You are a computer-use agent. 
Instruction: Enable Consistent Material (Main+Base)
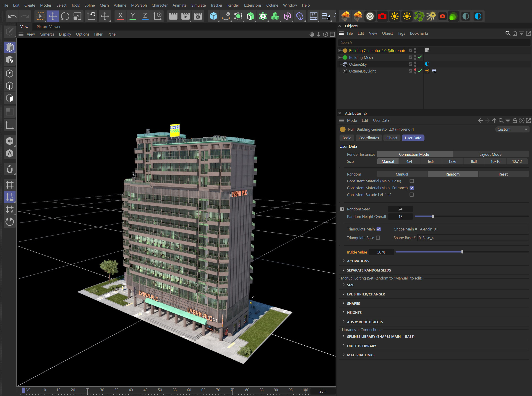pyautogui.click(x=412, y=181)
